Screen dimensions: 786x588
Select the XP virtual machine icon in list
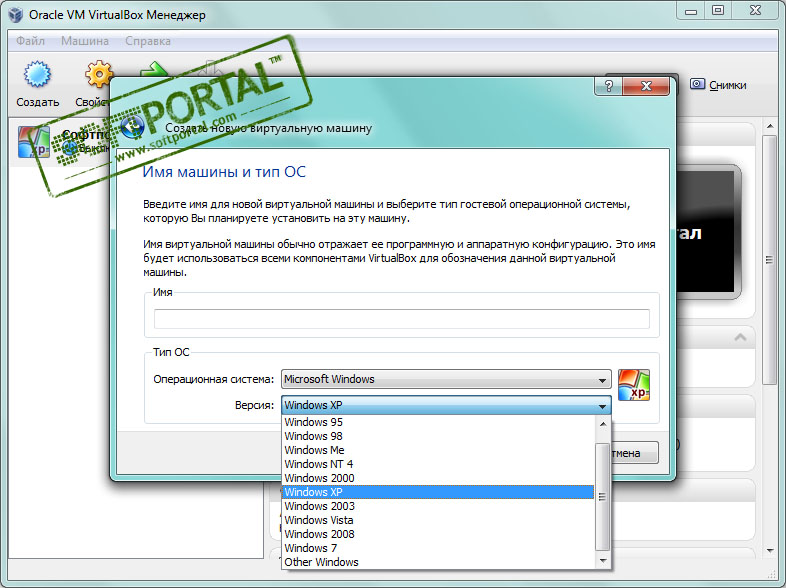pos(34,142)
